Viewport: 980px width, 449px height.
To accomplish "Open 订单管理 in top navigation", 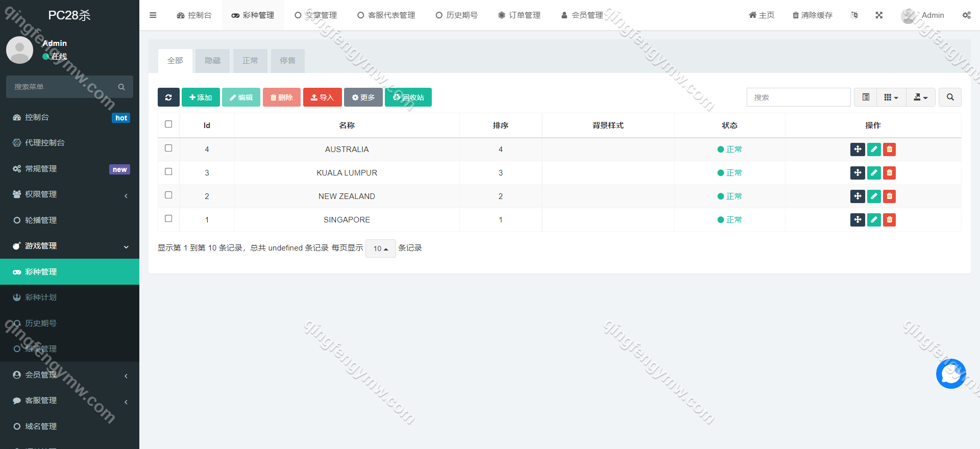I will tap(519, 15).
